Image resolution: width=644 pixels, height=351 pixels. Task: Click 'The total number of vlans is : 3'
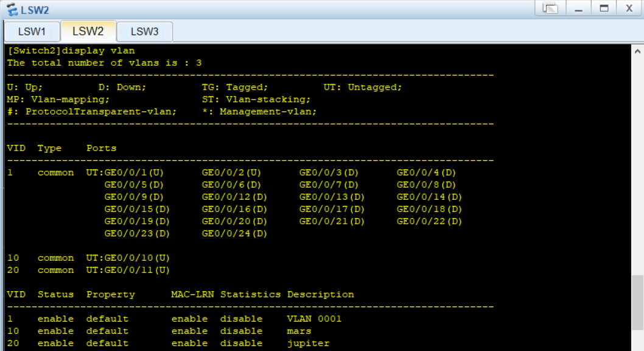point(104,63)
